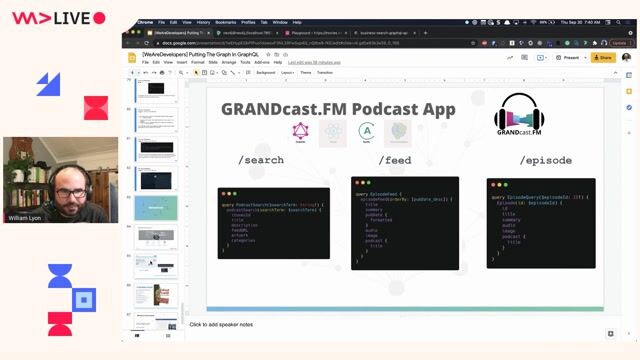
Task: Open the Google account avatar
Action: tap(626, 58)
